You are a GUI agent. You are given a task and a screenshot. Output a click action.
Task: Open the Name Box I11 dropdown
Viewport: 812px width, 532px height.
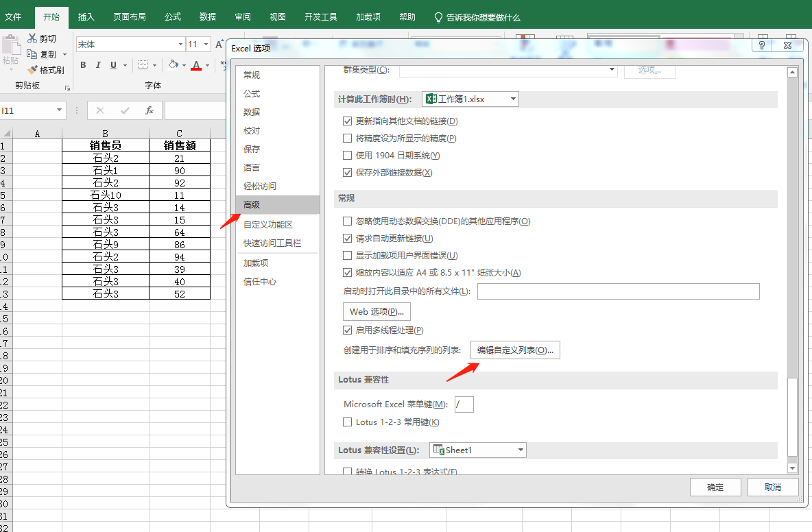pyautogui.click(x=59, y=110)
